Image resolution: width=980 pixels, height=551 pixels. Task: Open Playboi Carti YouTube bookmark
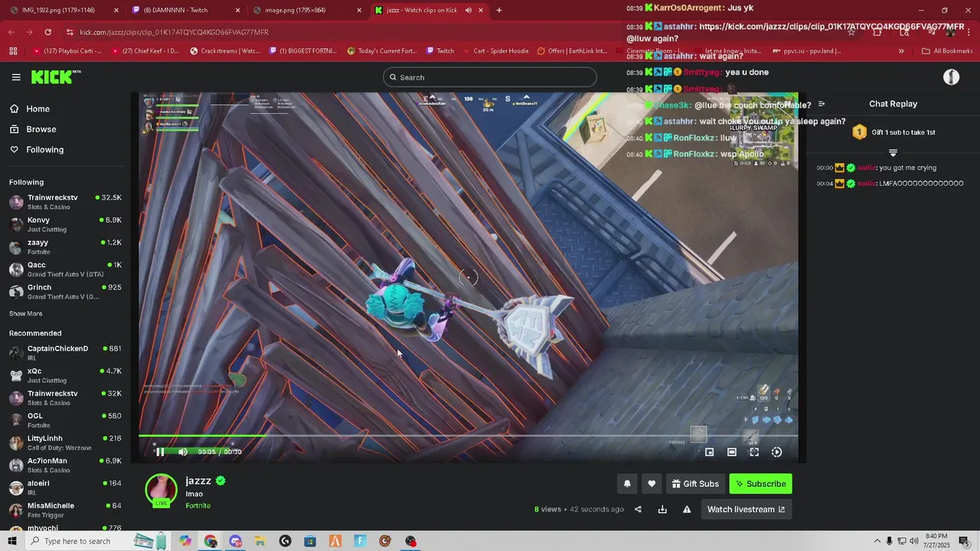68,51
